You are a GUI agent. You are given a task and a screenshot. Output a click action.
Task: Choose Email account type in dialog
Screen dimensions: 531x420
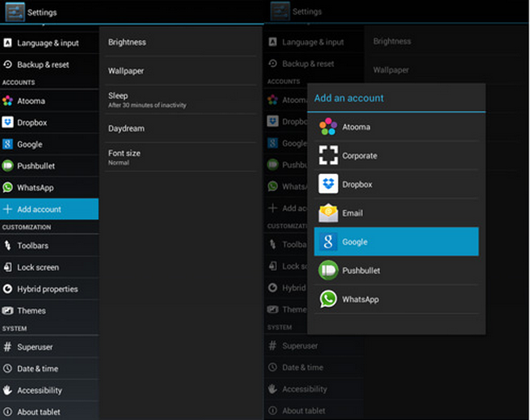(396, 212)
